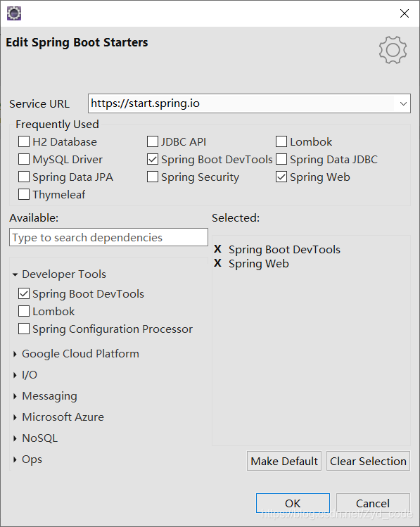Enable the H2 Database checkbox

click(x=24, y=141)
